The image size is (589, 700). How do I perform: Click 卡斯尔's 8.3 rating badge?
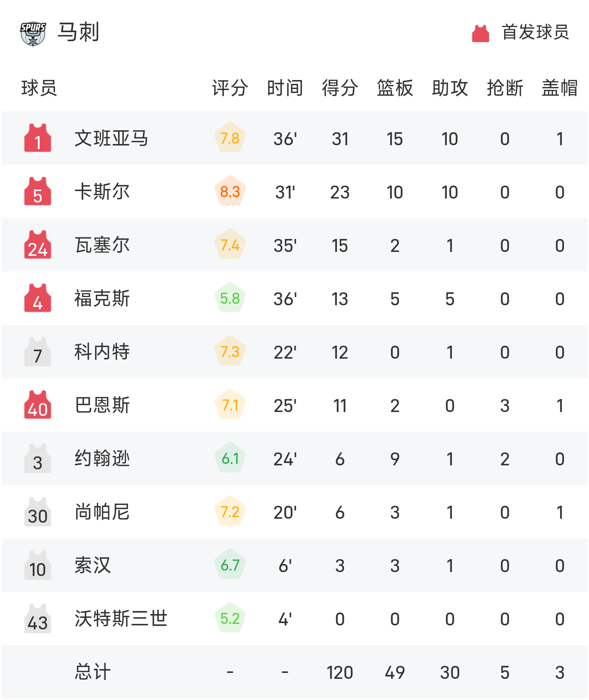point(230,191)
